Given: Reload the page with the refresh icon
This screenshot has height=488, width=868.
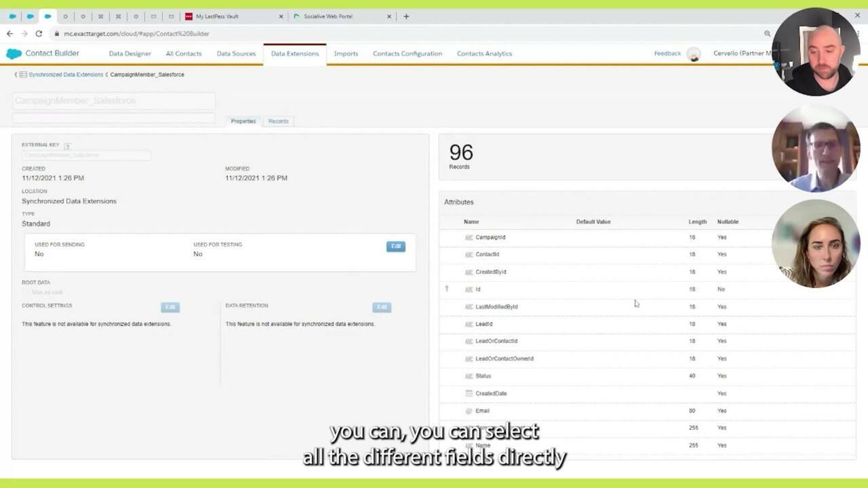Looking at the screenshot, I should [39, 33].
